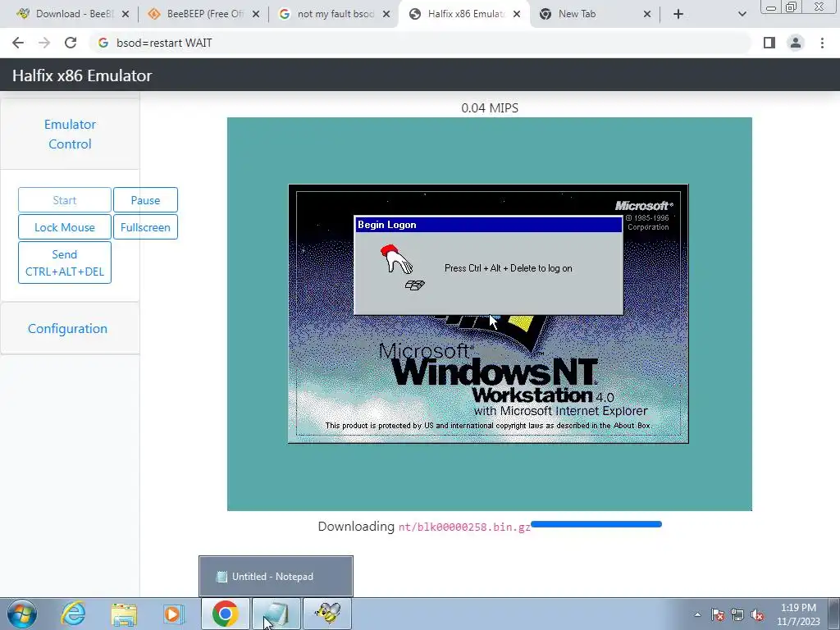Click the address bar showing bsod=restart WAIT
The height and width of the screenshot is (630, 840).
click(x=421, y=43)
